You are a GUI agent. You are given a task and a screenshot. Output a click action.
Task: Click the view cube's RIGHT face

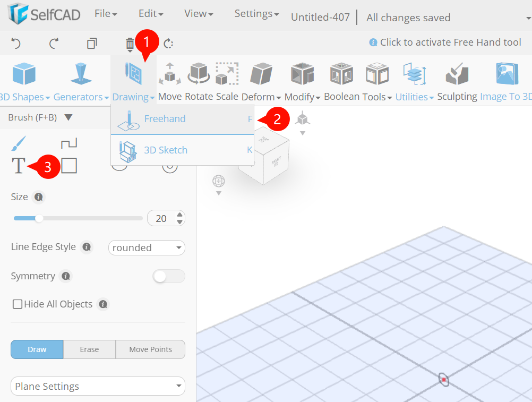pyautogui.click(x=276, y=161)
